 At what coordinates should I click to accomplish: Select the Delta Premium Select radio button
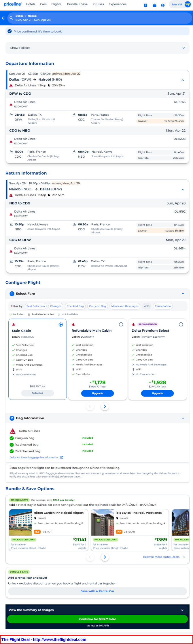pos(181,324)
